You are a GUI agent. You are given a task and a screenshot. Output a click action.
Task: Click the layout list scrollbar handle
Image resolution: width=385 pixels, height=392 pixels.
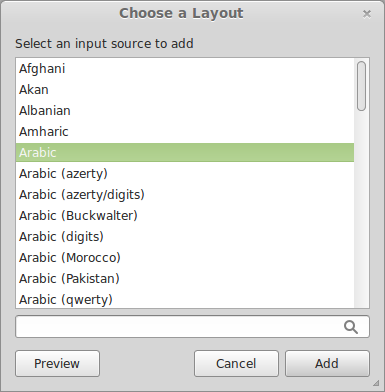click(361, 86)
